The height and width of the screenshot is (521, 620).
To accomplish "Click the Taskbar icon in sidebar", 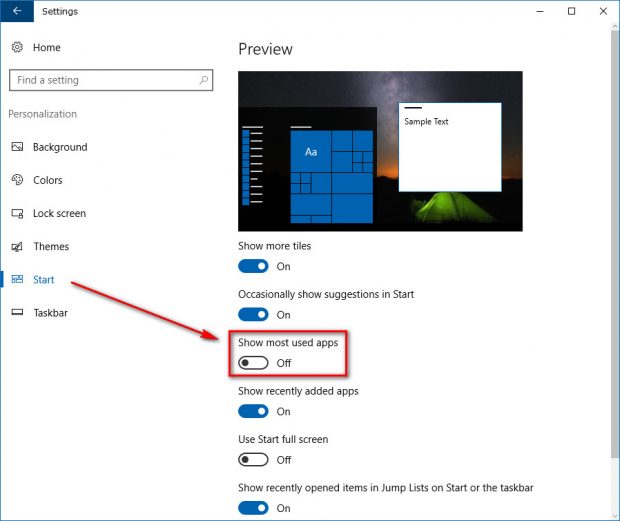I will coord(17,313).
